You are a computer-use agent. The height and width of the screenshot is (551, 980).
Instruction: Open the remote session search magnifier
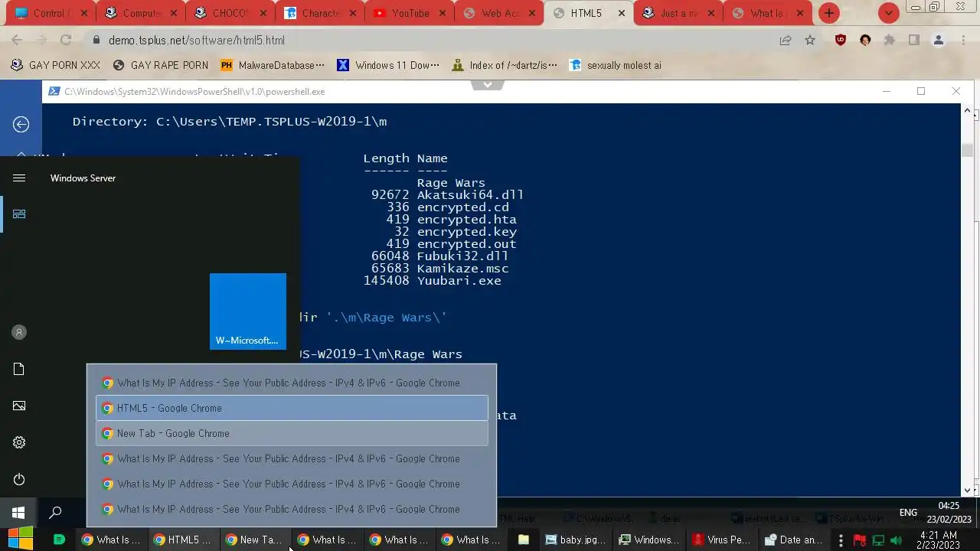55,513
